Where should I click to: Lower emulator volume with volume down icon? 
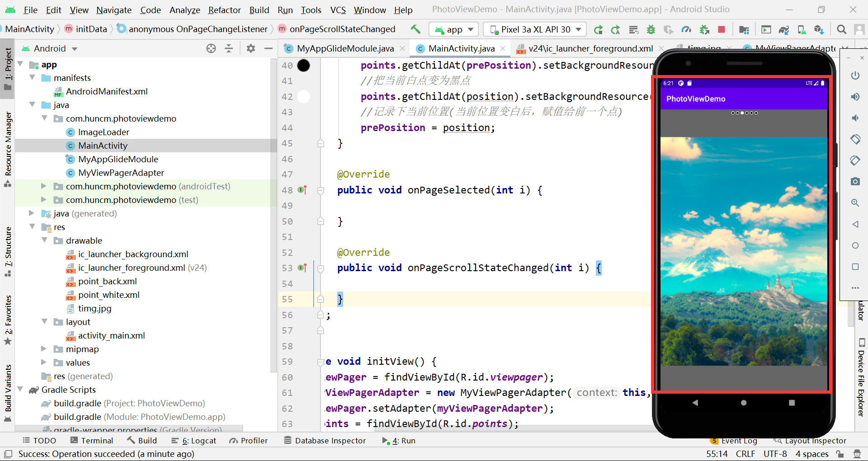click(x=855, y=118)
